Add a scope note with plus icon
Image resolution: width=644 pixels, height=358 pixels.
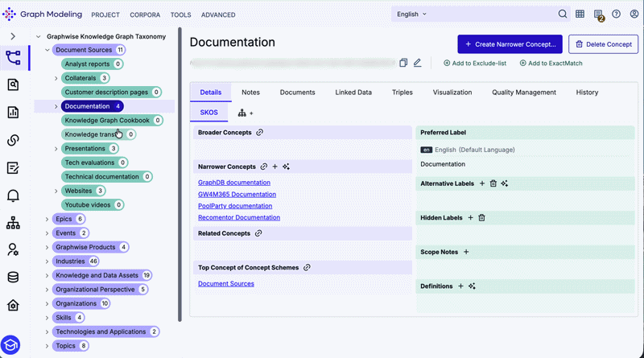(x=466, y=252)
